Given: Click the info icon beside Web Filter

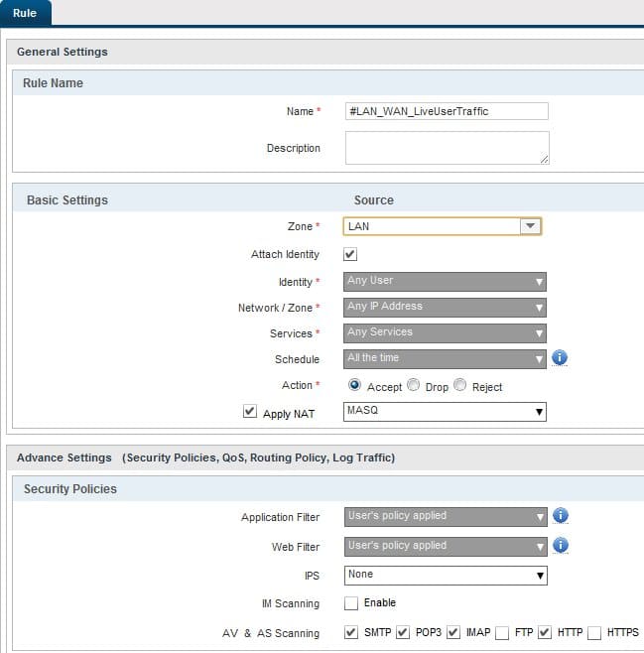Looking at the screenshot, I should click(560, 546).
